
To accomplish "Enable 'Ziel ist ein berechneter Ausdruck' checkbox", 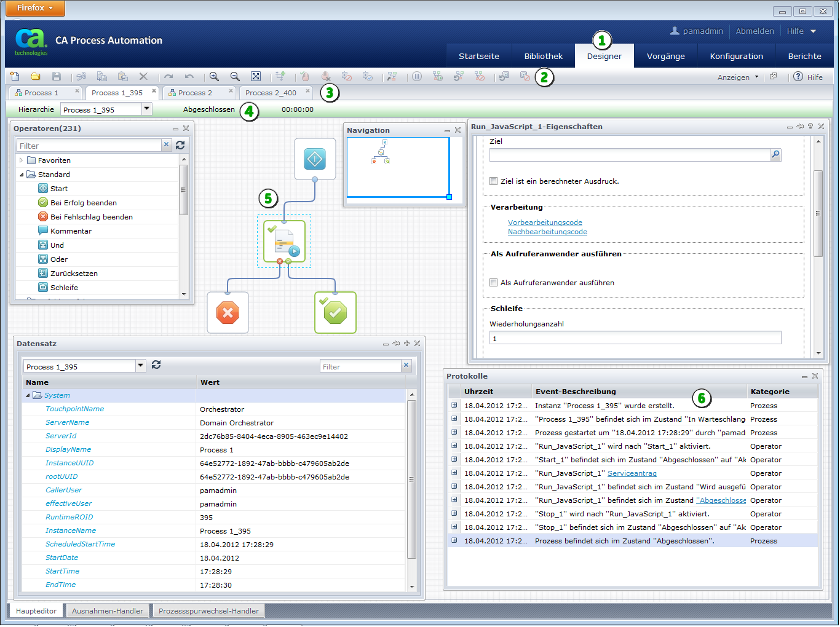I will pos(493,181).
